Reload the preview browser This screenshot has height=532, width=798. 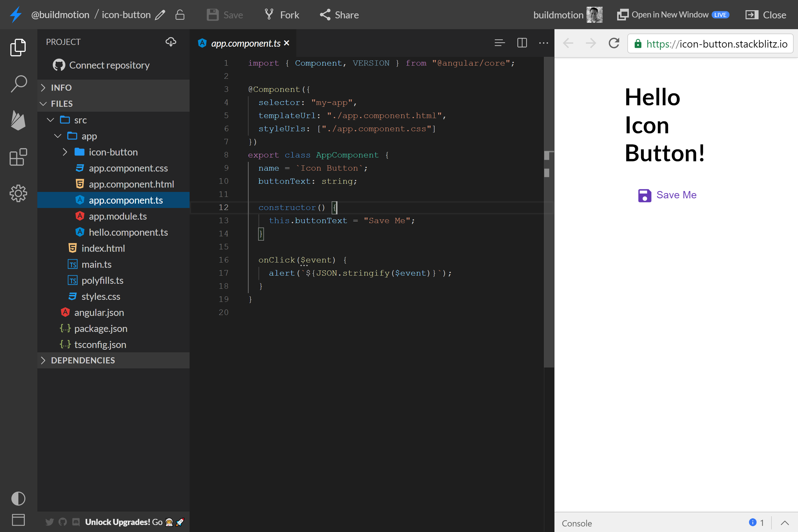tap(614, 43)
